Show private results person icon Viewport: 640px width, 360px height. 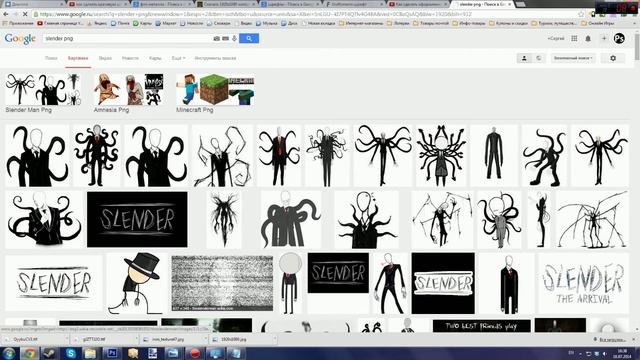coord(524,58)
